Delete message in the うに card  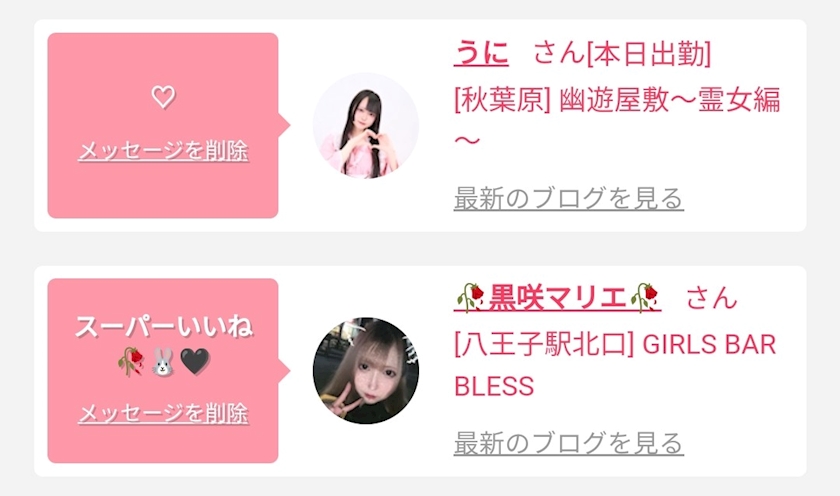(x=163, y=151)
